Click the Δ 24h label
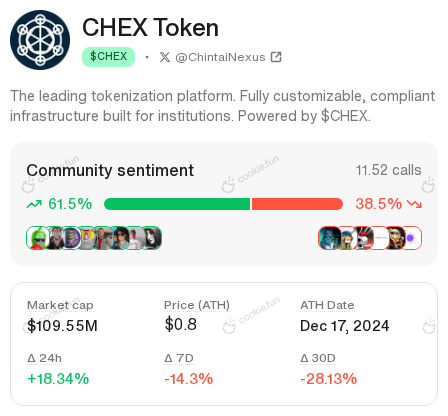Screen dimensions: 448x416 pos(44,358)
